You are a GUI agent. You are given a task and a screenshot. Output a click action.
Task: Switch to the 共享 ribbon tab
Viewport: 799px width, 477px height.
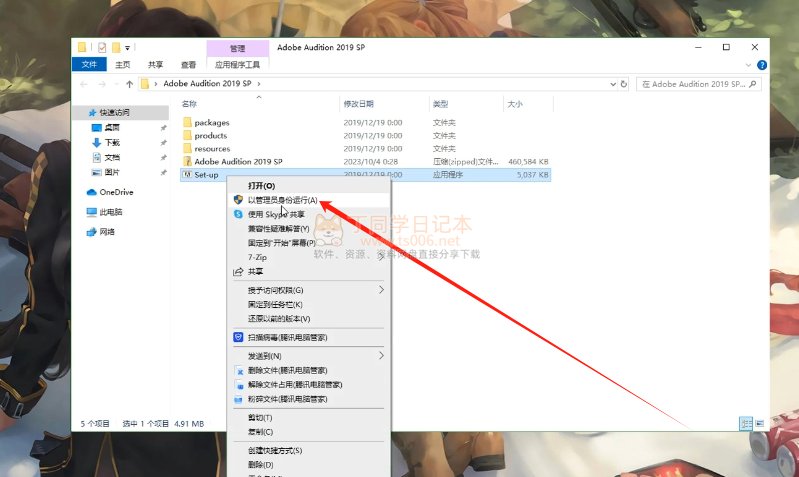tap(155, 65)
